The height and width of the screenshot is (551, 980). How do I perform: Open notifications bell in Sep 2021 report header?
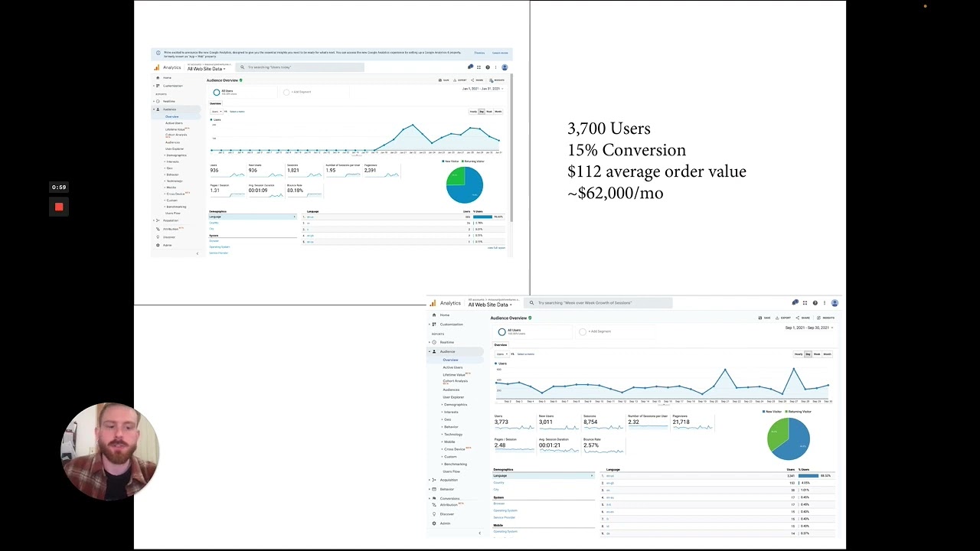[x=795, y=303]
